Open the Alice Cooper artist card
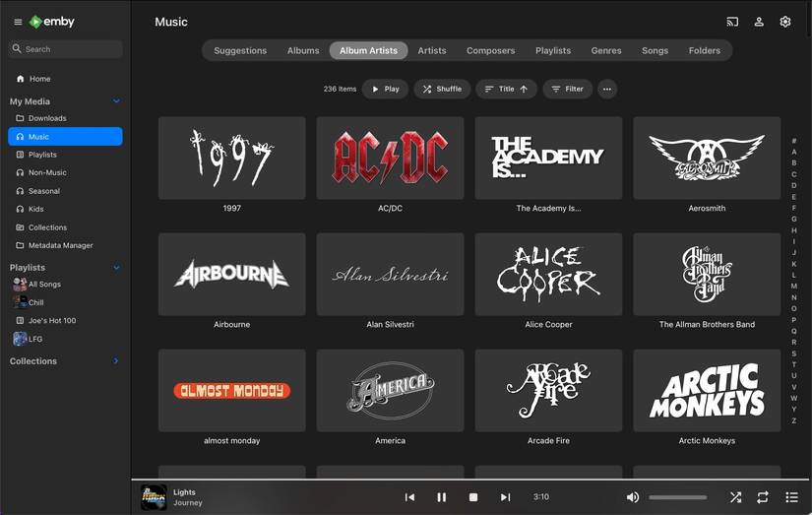This screenshot has height=515, width=812. point(548,274)
